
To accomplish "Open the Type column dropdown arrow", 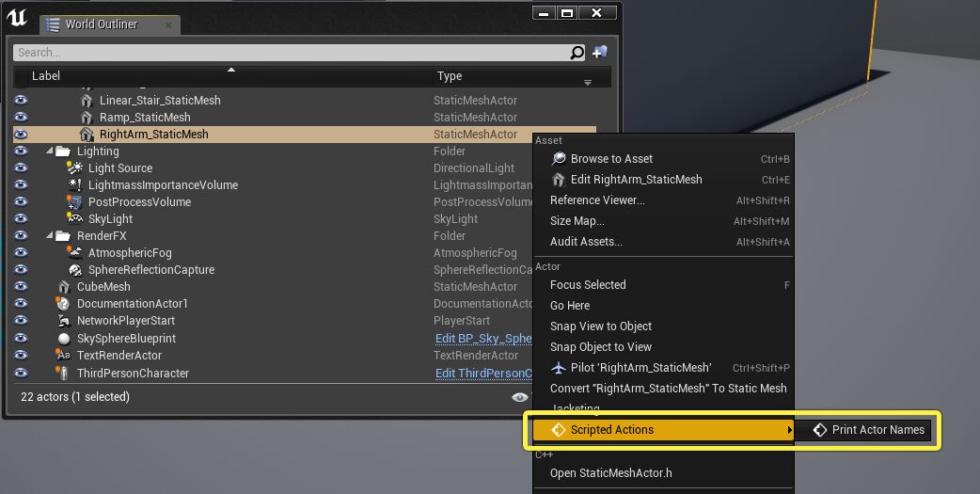I will click(588, 82).
